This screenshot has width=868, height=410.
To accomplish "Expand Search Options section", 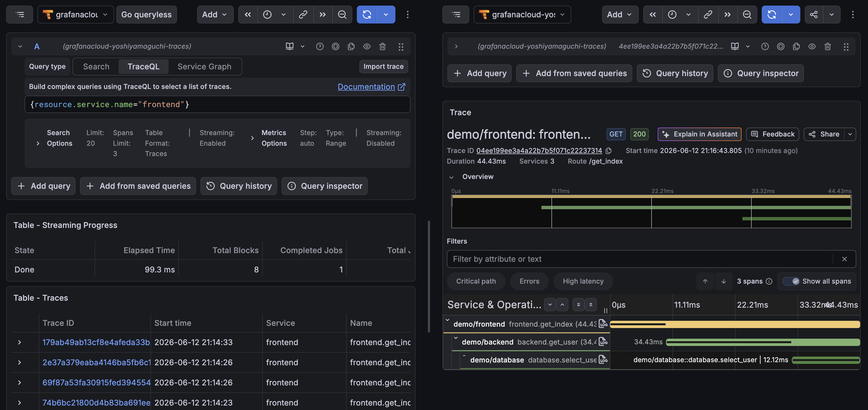I will pos(38,143).
